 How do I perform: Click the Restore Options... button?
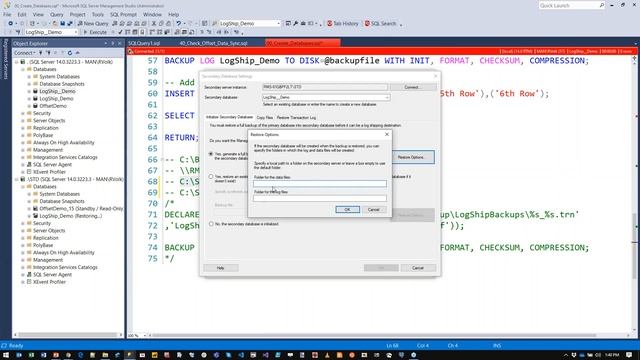(412, 157)
